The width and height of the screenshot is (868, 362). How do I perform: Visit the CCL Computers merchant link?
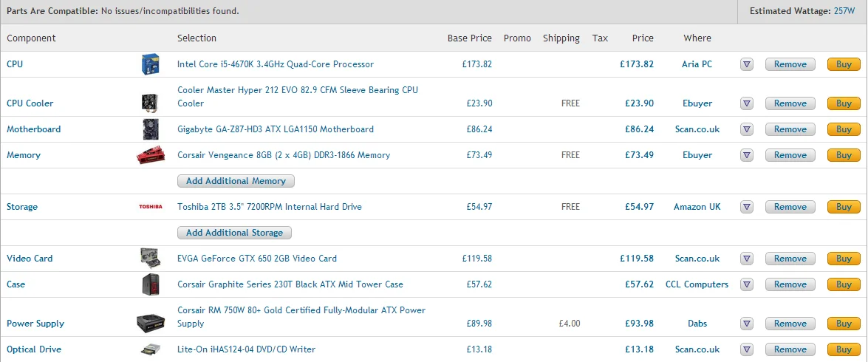(x=697, y=284)
